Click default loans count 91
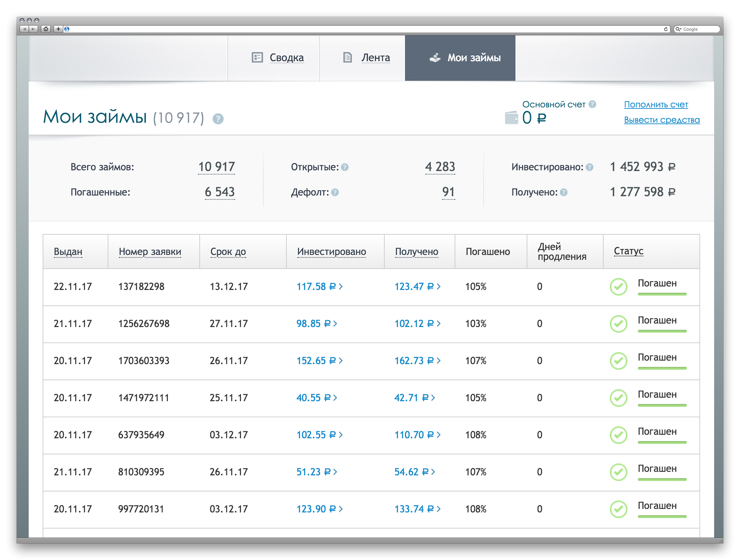The image size is (740, 560). pos(448,192)
